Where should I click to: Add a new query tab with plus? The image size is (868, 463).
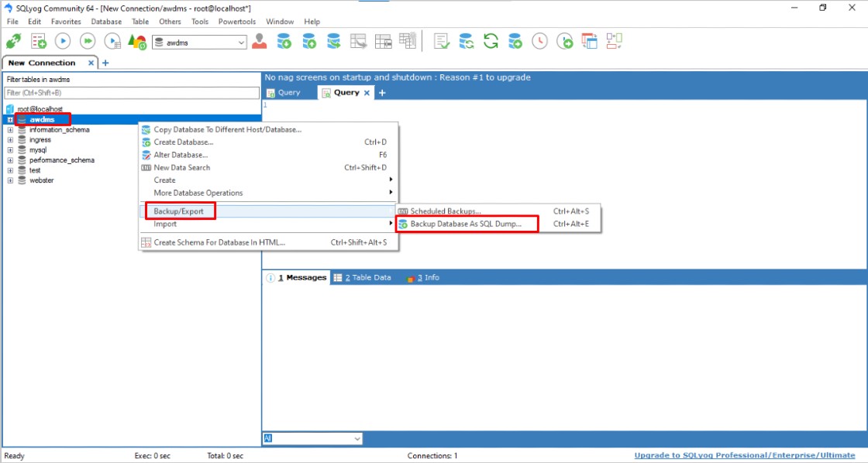click(382, 93)
